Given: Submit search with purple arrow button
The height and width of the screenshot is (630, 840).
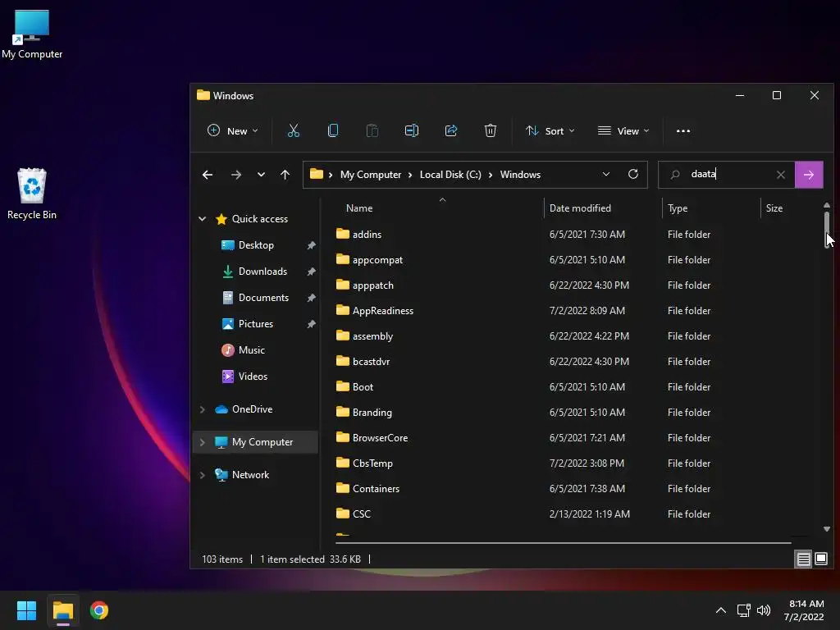Looking at the screenshot, I should click(809, 175).
